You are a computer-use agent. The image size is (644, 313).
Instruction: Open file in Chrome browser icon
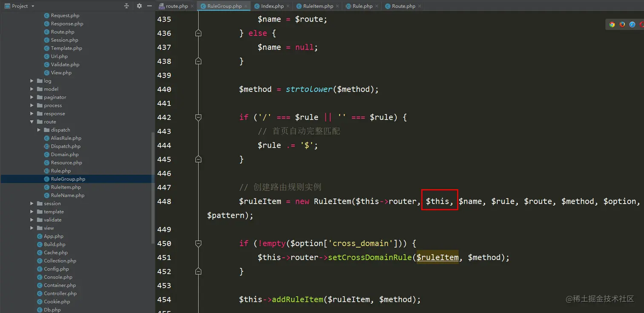(x=612, y=24)
